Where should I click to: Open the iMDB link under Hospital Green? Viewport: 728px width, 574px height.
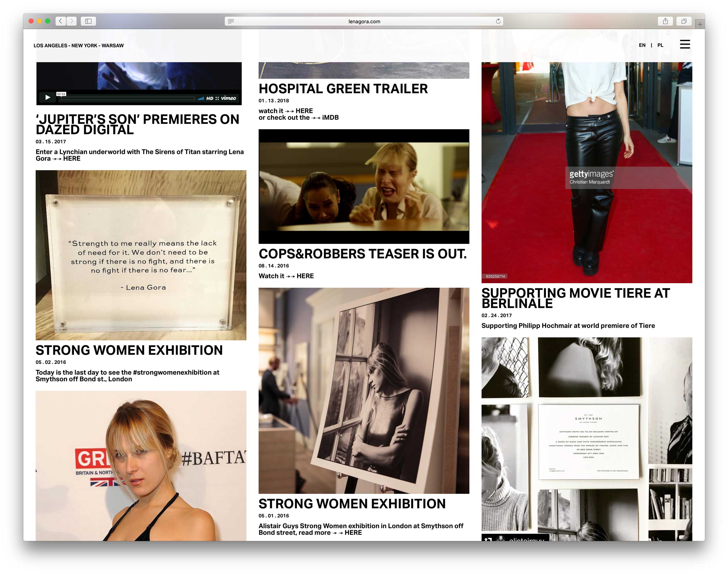pyautogui.click(x=330, y=118)
